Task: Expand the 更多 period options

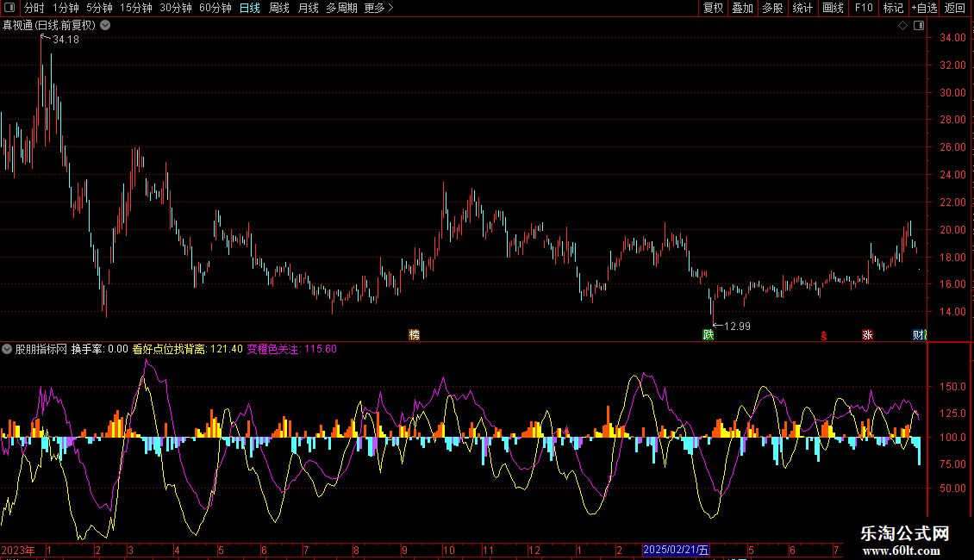Action: [379, 8]
